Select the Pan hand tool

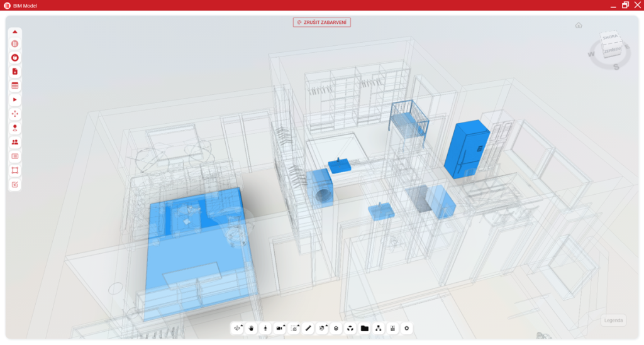252,328
